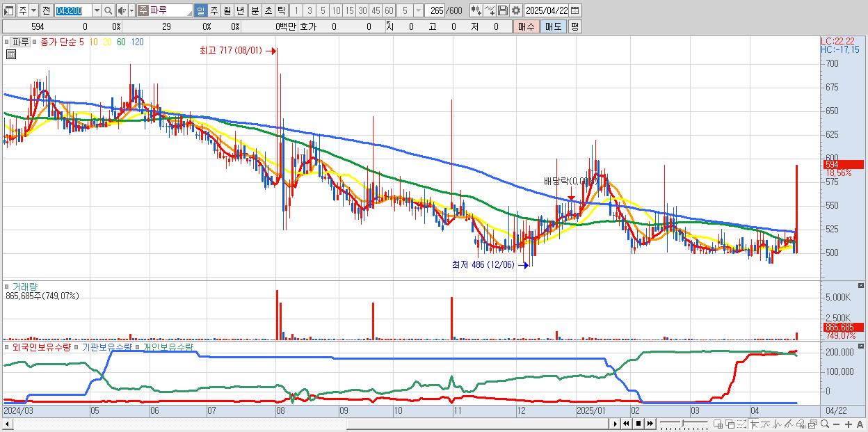Click the date field 2025/04/22
Viewport: 868px width, 432px height.
(547, 10)
